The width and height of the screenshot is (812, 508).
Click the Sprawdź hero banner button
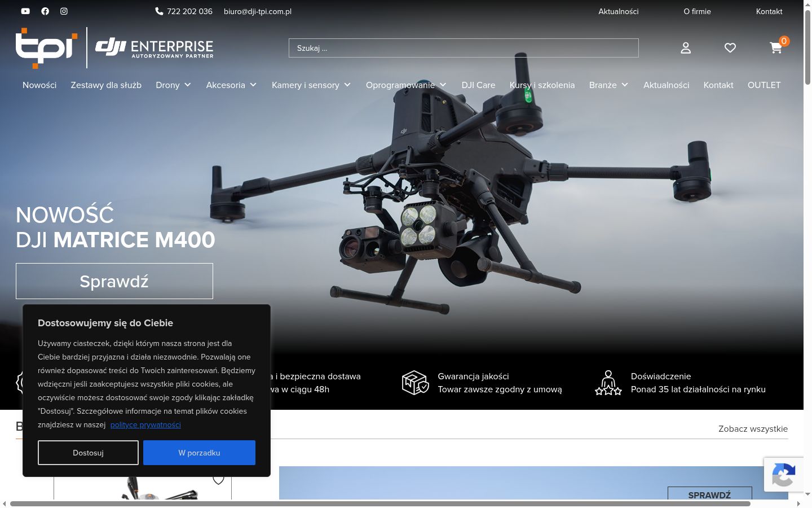point(114,281)
